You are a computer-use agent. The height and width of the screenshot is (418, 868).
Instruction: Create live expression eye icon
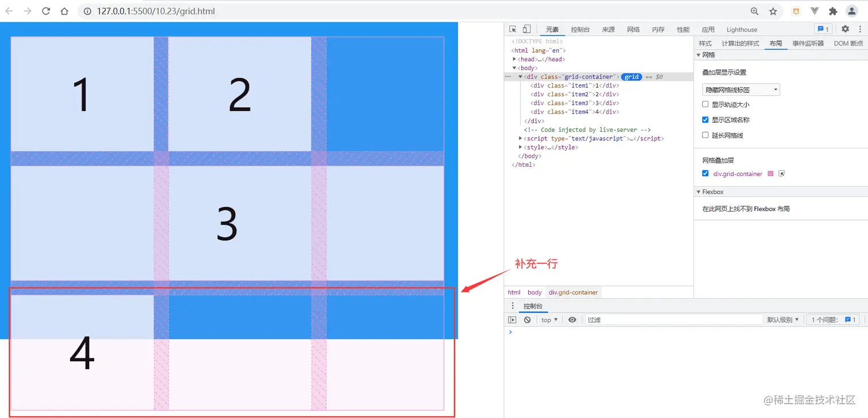(572, 320)
